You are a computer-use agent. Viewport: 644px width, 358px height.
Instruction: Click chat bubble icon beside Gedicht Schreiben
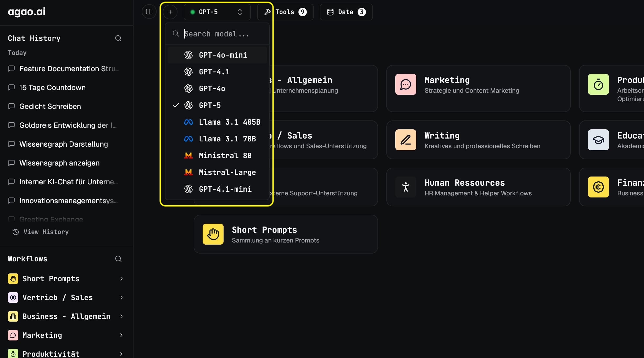12,106
